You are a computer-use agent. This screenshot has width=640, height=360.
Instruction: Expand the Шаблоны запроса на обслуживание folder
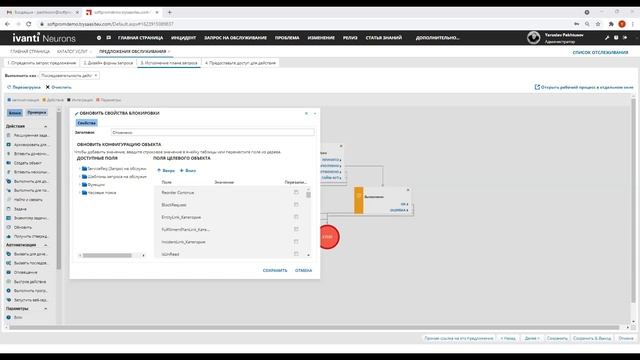click(80, 177)
